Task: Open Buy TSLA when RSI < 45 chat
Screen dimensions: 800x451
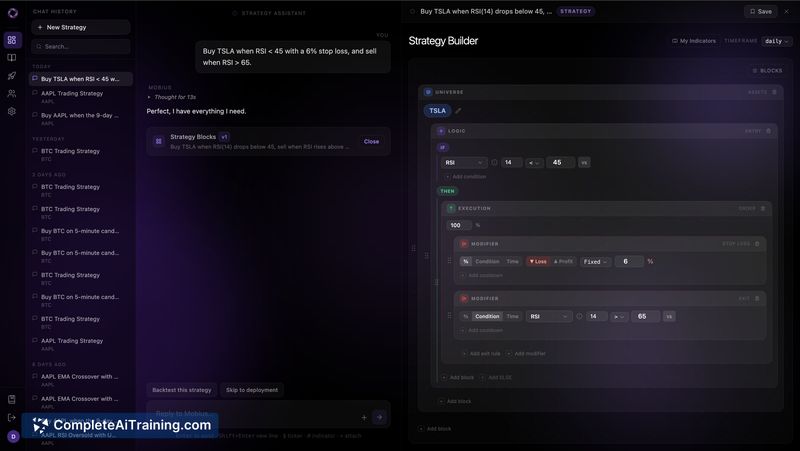Action: pyautogui.click(x=81, y=79)
